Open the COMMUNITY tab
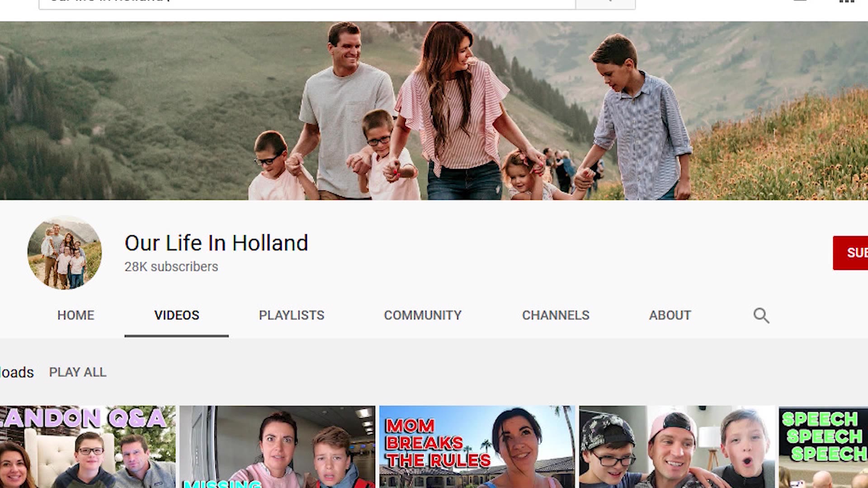The image size is (868, 488). coord(422,315)
